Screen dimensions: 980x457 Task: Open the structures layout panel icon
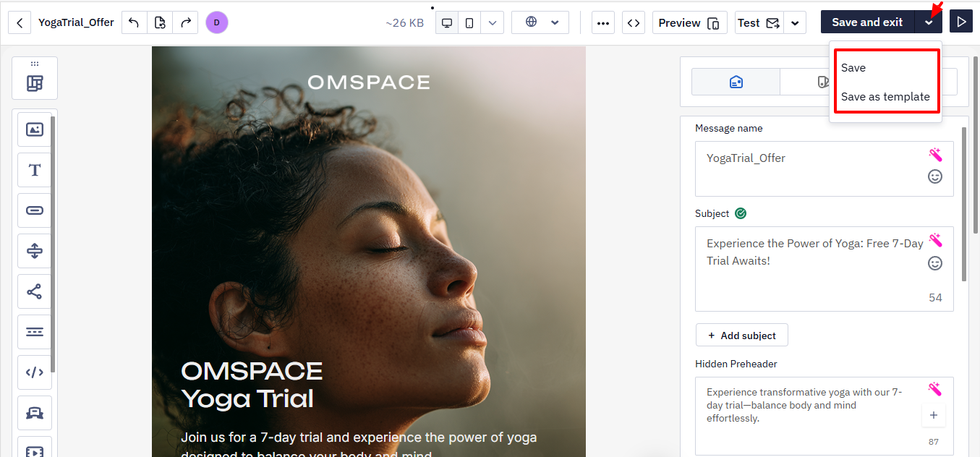pyautogui.click(x=35, y=83)
